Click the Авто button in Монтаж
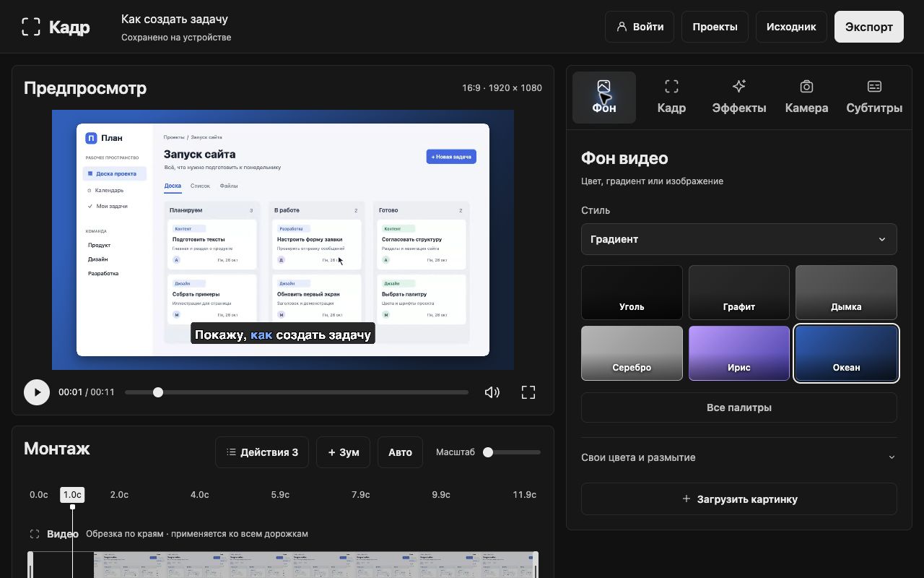 pyautogui.click(x=400, y=452)
